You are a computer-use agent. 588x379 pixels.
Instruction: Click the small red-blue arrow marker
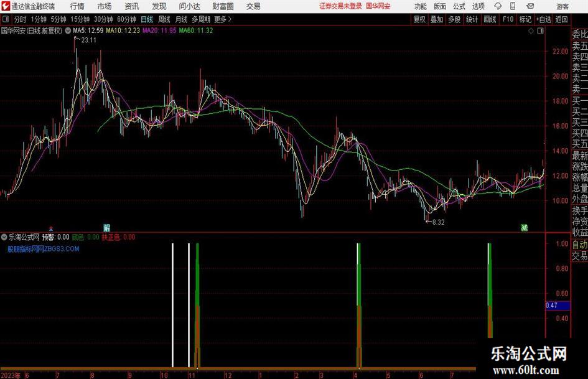coord(51,228)
